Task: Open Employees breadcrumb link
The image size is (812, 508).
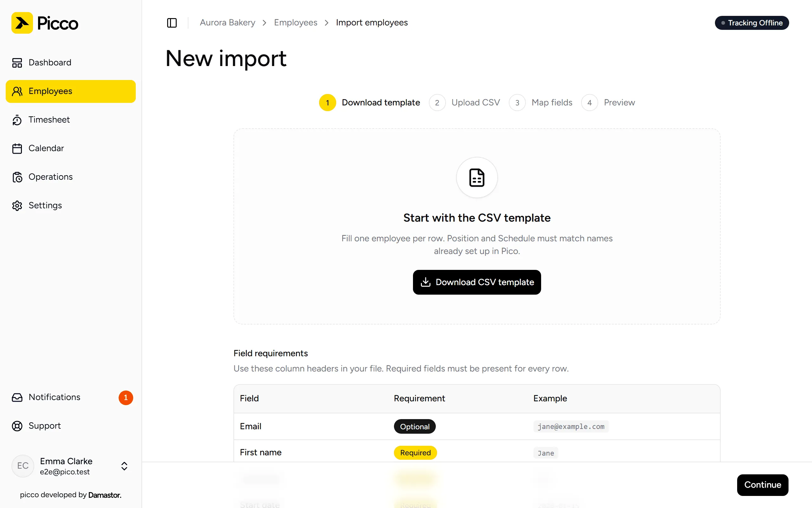Action: 295,23
